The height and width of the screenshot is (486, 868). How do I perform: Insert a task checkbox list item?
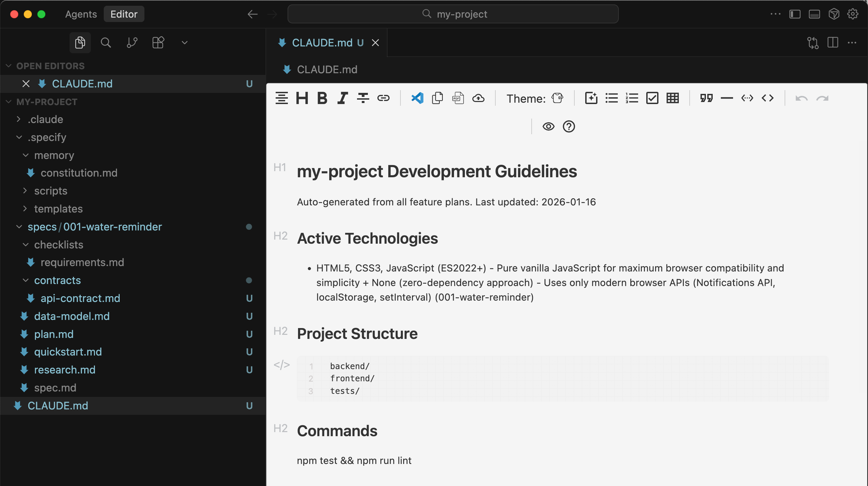click(652, 98)
